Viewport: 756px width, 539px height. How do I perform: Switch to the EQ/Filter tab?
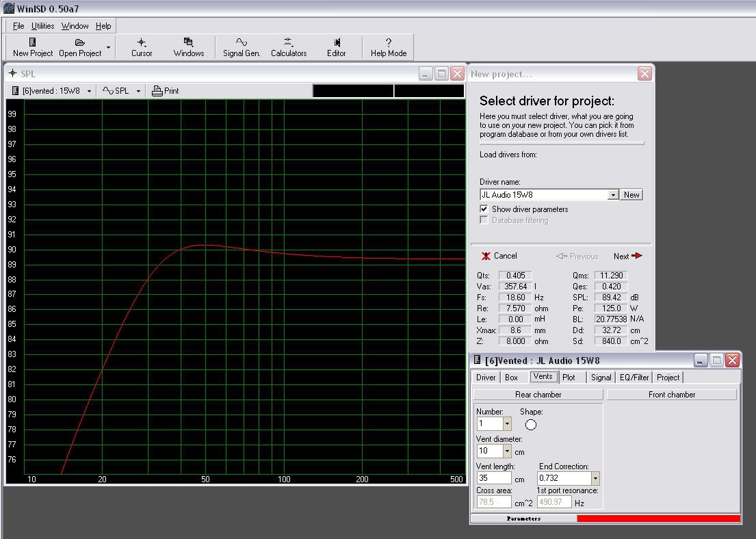(634, 378)
